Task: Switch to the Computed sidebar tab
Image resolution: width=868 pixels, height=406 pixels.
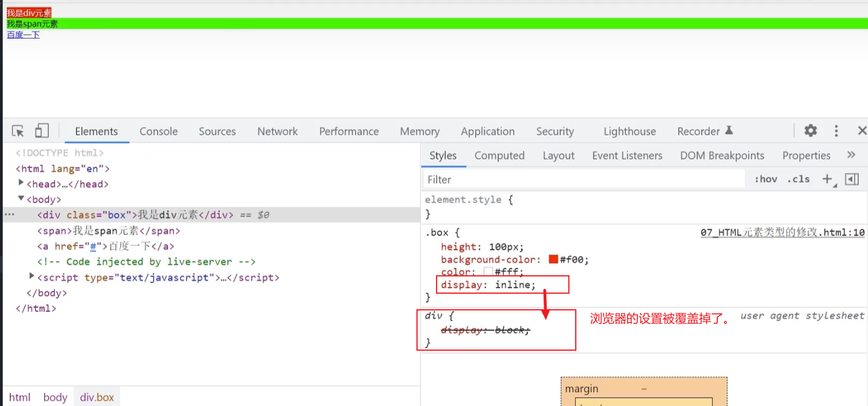Action: [x=499, y=155]
